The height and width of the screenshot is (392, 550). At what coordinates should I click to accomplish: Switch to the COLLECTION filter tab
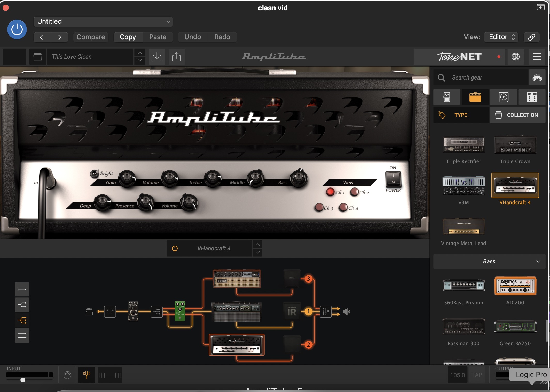(518, 115)
